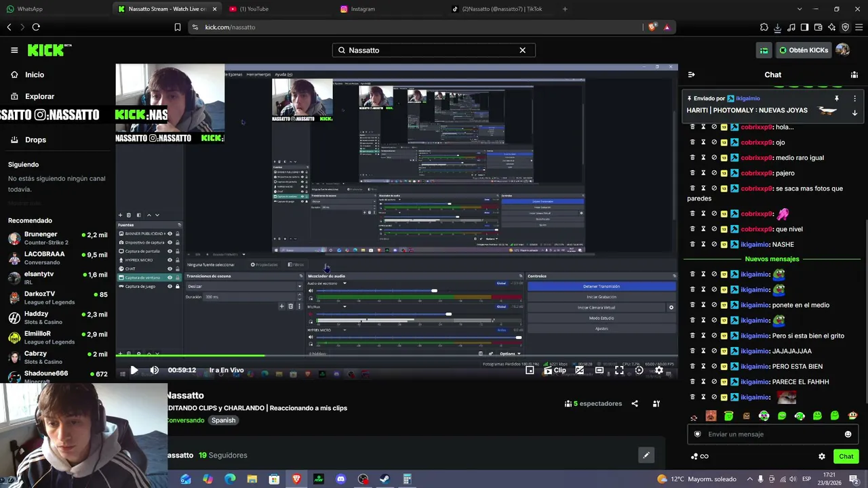Image resolution: width=868 pixels, height=488 pixels.
Task: Click "19 Seguidores" follower count
Action: [223, 455]
